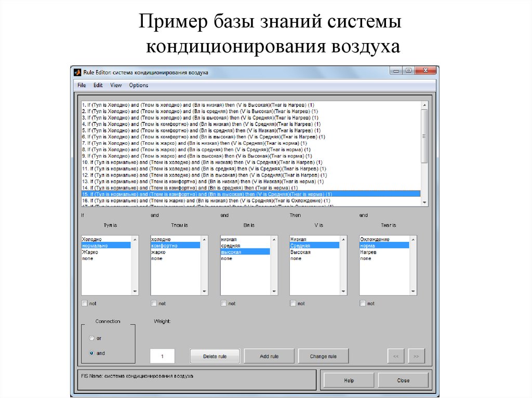The height and width of the screenshot is (398, 532).
Task: Click the Add rule button
Action: 269,356
